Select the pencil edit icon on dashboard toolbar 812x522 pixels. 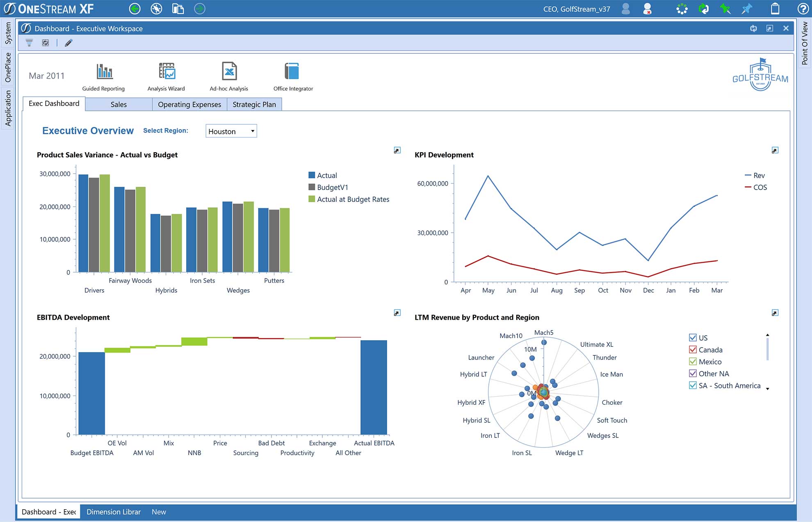[x=68, y=42]
